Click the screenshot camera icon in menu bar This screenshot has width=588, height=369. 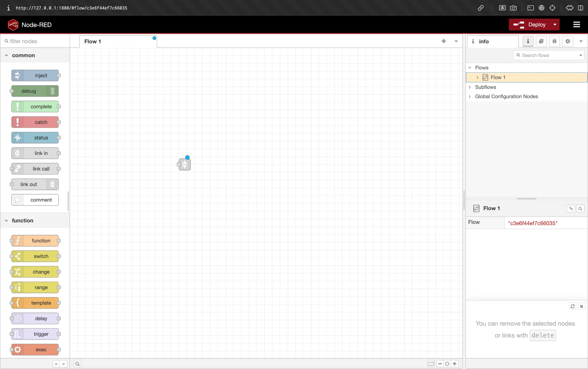point(513,8)
